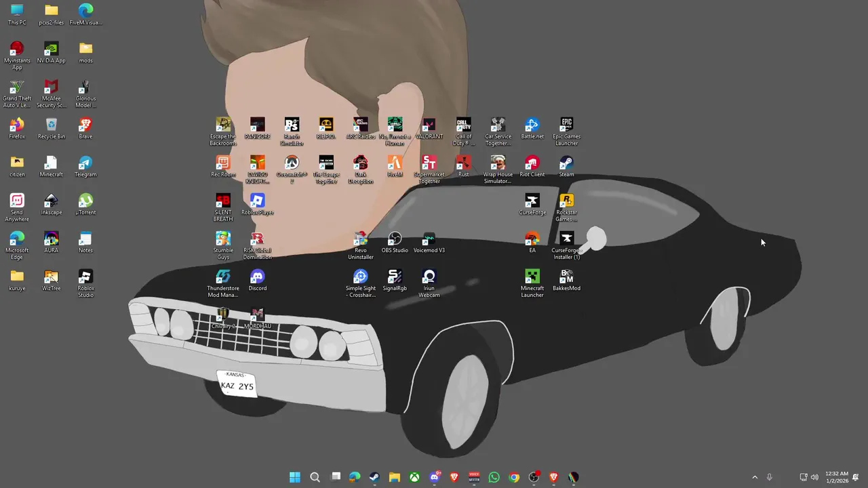
Task: Open Microsoft Edge desktop shortcut
Action: pos(17,245)
